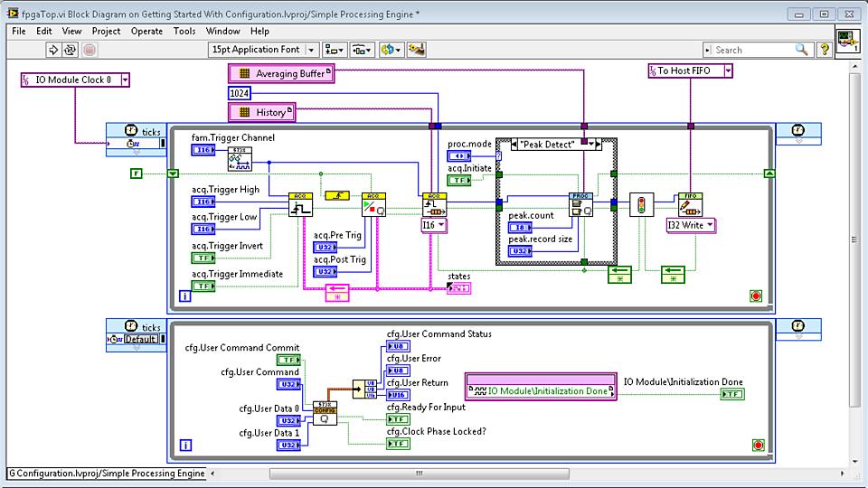
Task: Select the traffic light node
Action: pos(642,205)
